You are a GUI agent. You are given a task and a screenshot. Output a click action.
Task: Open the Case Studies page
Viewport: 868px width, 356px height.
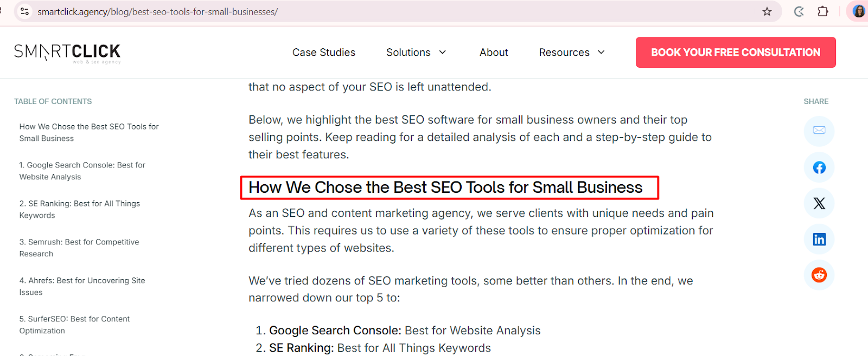click(323, 52)
